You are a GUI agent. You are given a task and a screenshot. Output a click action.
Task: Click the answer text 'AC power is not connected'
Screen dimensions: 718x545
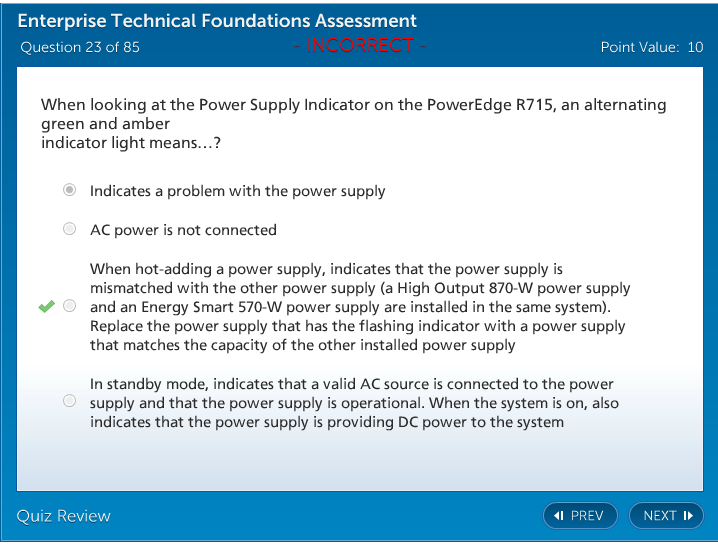[183, 230]
